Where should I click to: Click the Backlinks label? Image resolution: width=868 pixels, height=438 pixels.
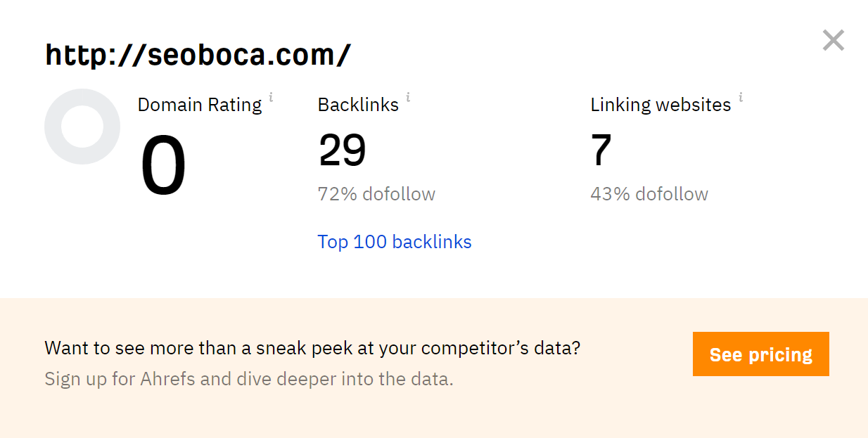(x=358, y=105)
